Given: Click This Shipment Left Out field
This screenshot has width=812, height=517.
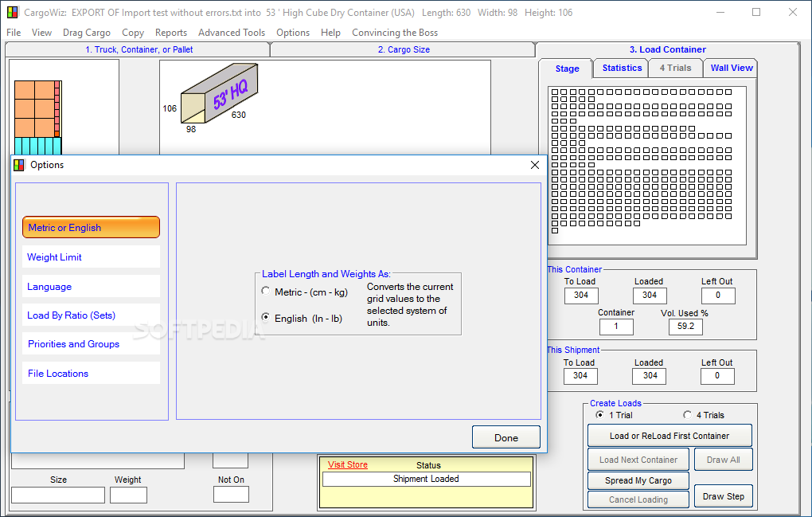Looking at the screenshot, I should tap(717, 376).
